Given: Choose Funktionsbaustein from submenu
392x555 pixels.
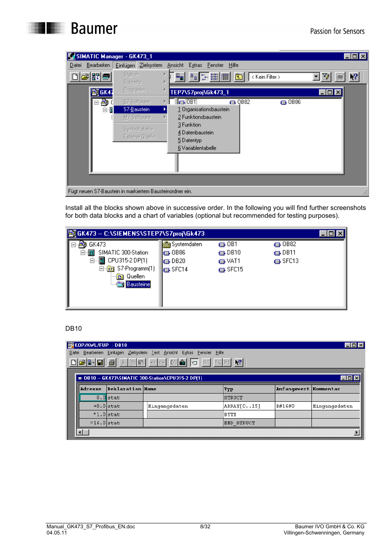Looking at the screenshot, I should [x=203, y=117].
